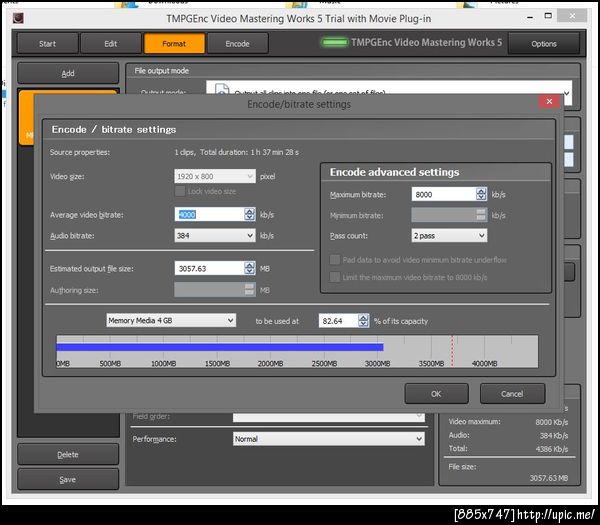Click the Maximum bitrate input field
This screenshot has height=525, width=600.
[x=444, y=194]
